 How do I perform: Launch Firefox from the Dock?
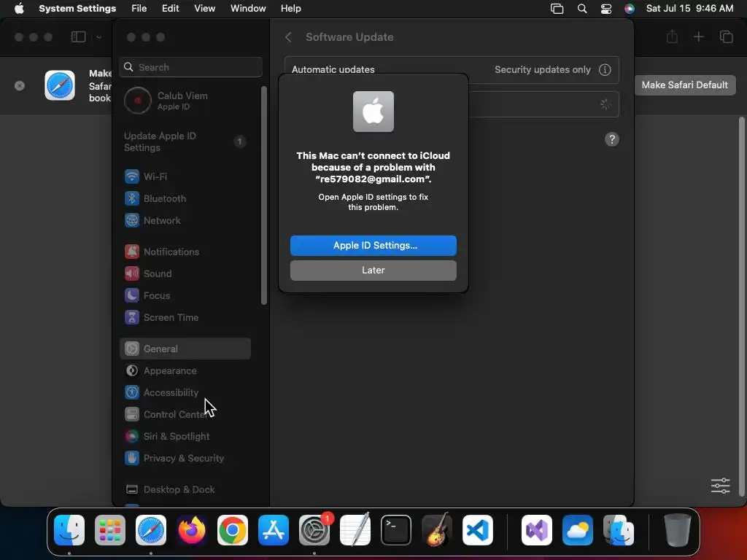pyautogui.click(x=192, y=530)
